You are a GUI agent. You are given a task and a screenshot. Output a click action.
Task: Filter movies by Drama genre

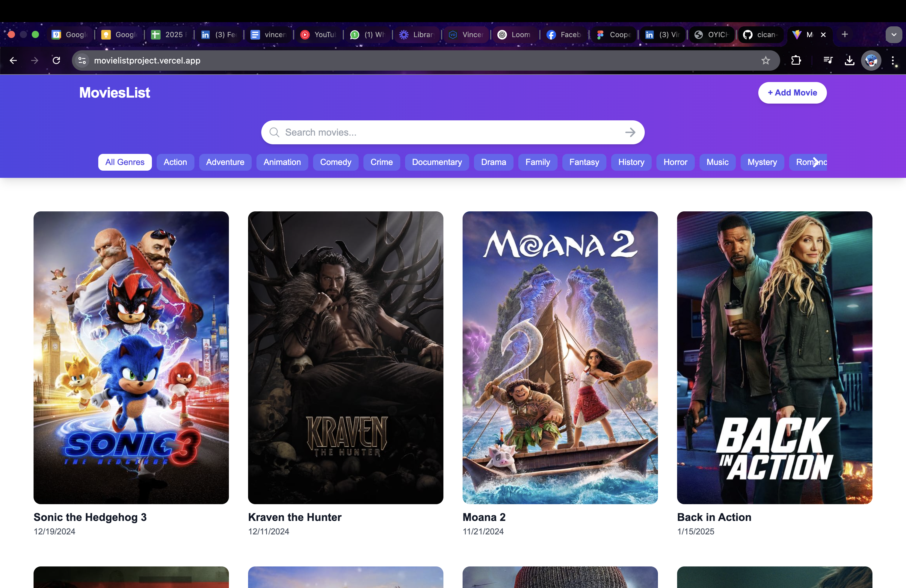[x=493, y=162]
